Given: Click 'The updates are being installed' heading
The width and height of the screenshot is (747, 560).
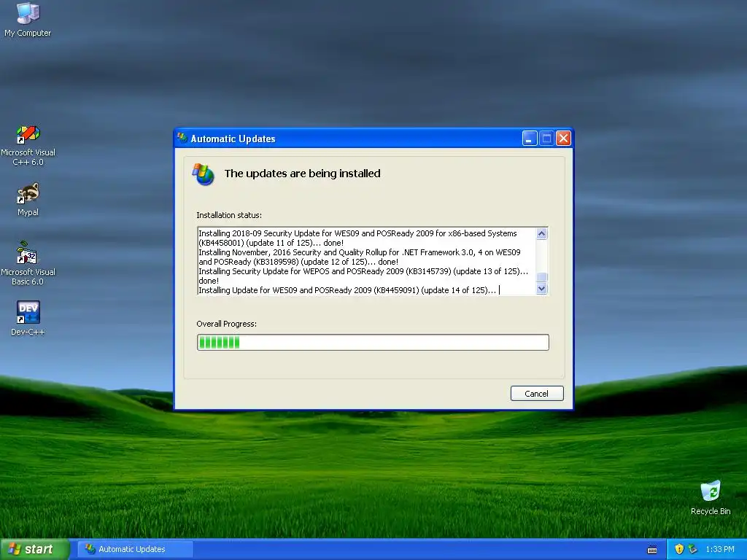Looking at the screenshot, I should (x=302, y=174).
